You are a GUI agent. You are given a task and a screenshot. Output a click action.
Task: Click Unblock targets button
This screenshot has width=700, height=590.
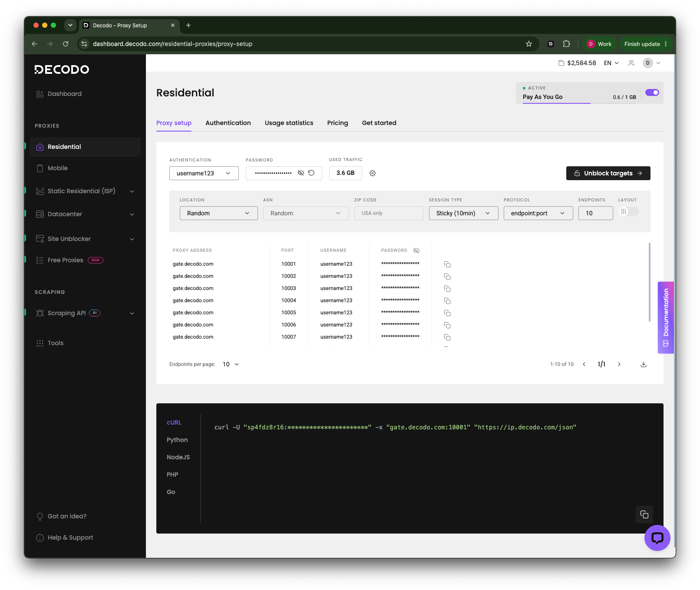608,173
